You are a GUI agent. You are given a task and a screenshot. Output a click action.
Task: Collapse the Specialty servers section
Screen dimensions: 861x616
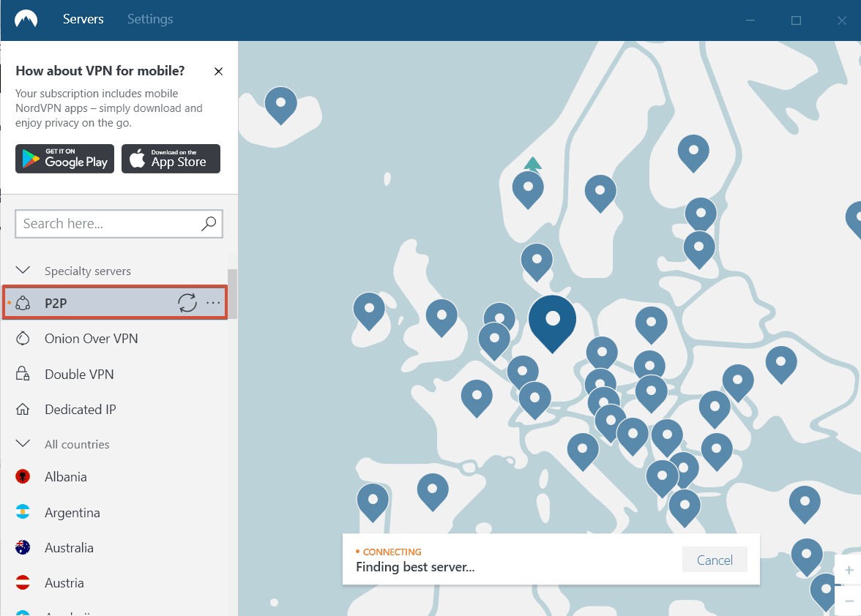click(23, 271)
